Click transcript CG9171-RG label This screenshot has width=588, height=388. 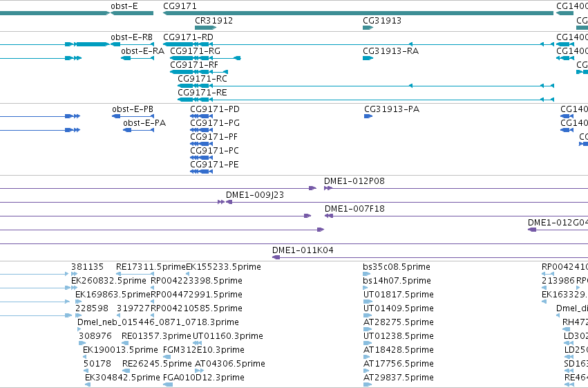point(195,51)
